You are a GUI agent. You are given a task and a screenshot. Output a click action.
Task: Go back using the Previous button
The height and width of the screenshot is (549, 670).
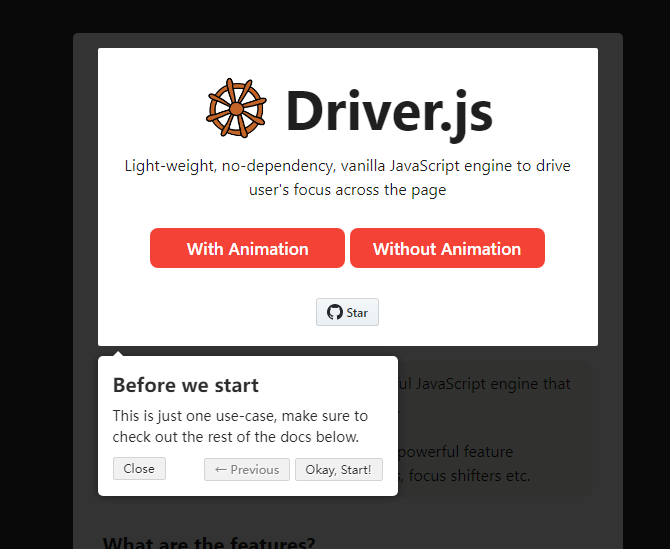point(247,470)
